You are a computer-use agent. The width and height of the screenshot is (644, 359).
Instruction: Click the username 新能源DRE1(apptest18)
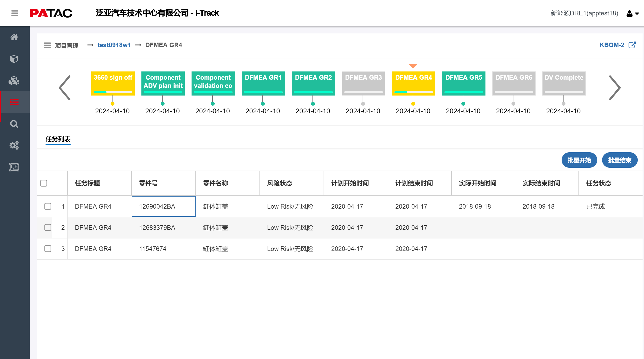(584, 13)
